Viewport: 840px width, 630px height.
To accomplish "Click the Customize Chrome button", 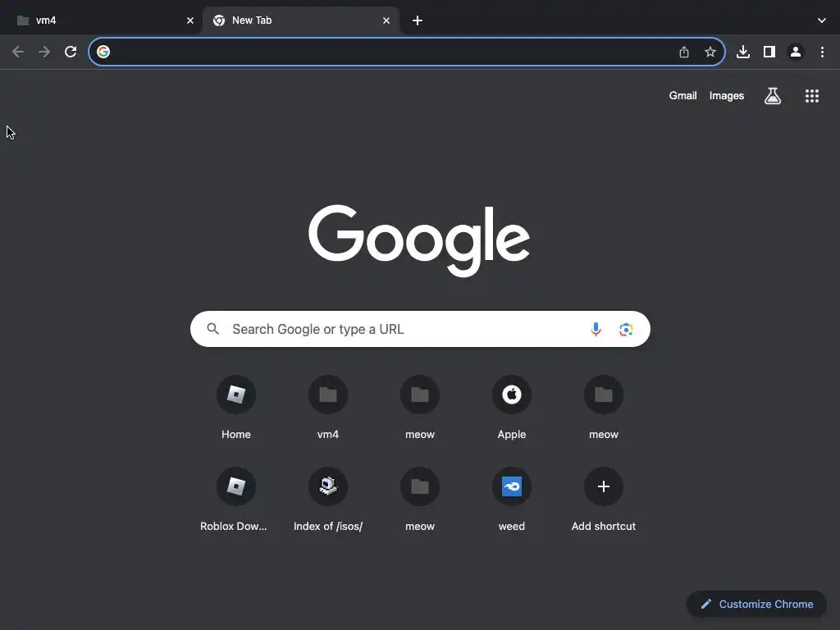I will point(756,604).
